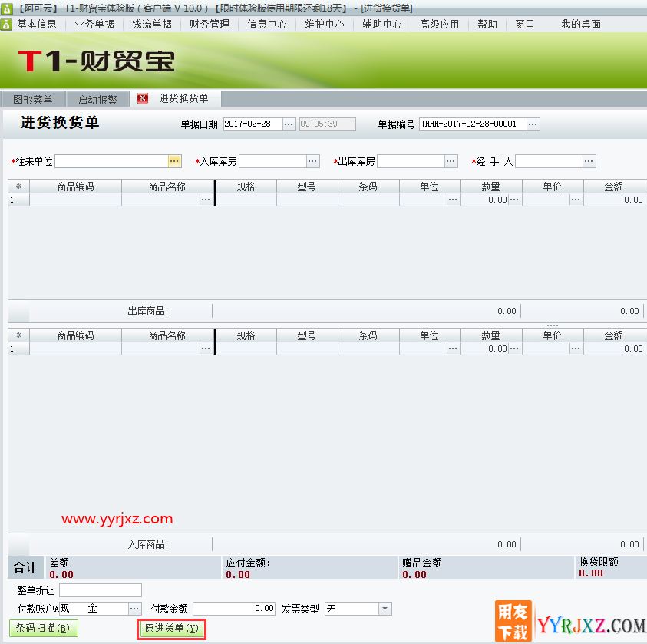Click the 整单折让 input field
Viewport: 647px width, 644px height.
pyautogui.click(x=101, y=590)
